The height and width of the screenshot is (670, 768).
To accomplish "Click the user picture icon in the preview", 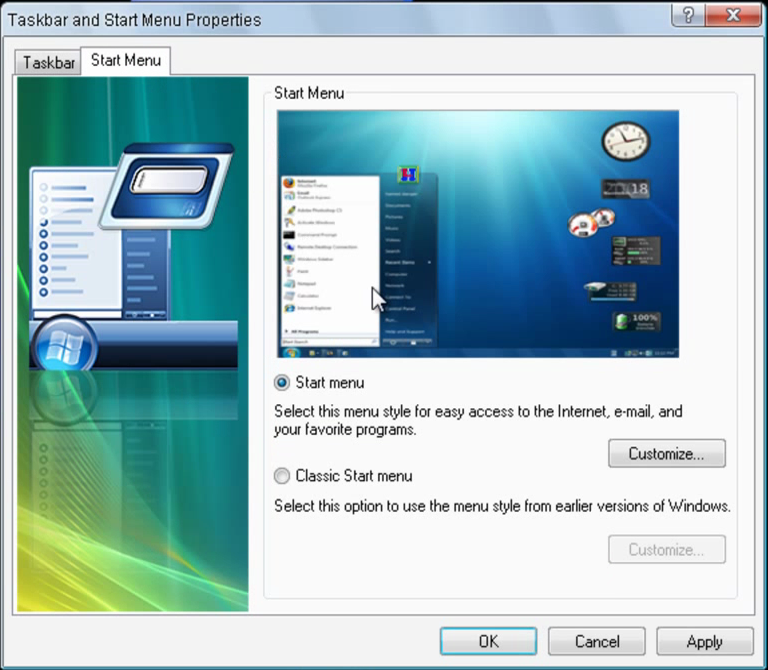I will point(408,174).
